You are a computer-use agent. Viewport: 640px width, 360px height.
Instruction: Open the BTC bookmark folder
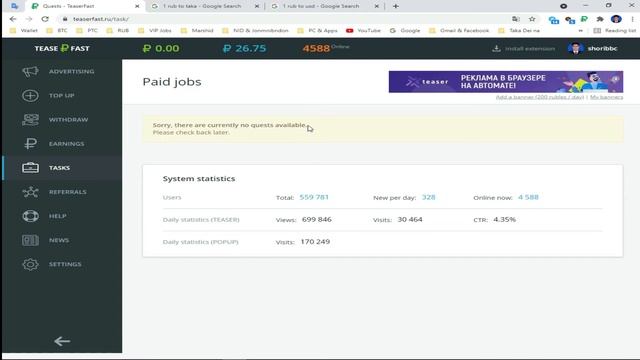pyautogui.click(x=57, y=31)
